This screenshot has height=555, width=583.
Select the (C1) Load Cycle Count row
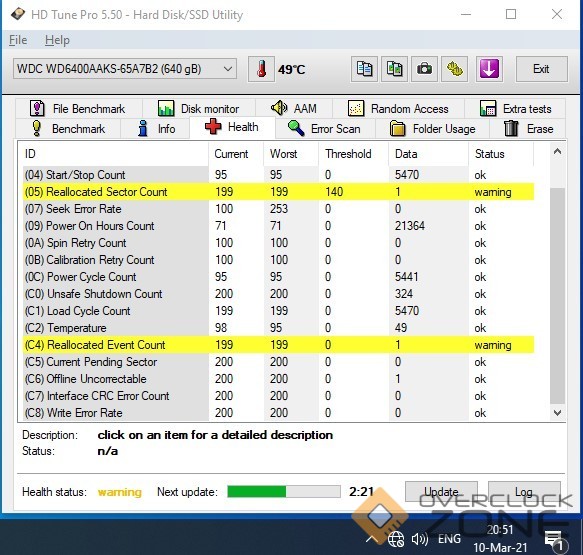(x=278, y=311)
